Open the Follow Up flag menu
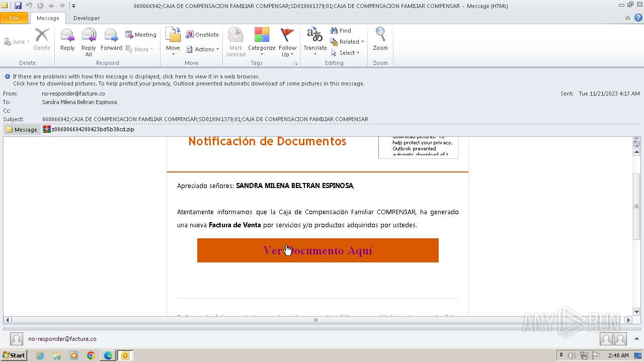This screenshot has height=362, width=644. (x=288, y=42)
